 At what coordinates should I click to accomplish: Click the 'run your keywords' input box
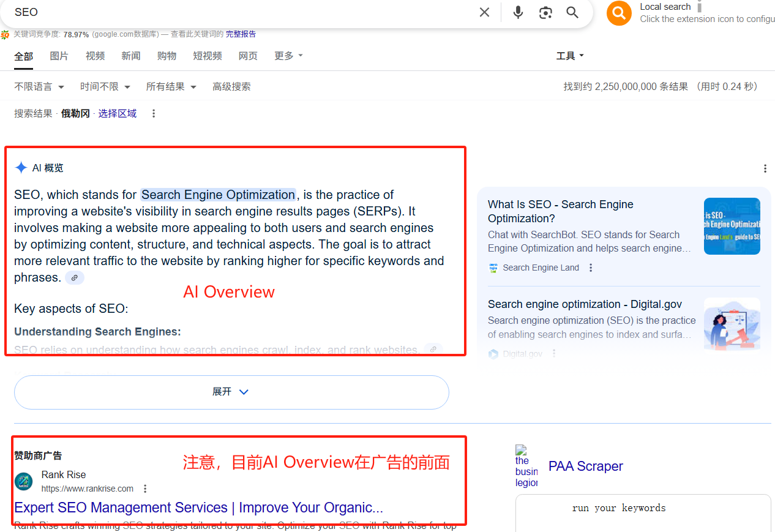(643, 513)
